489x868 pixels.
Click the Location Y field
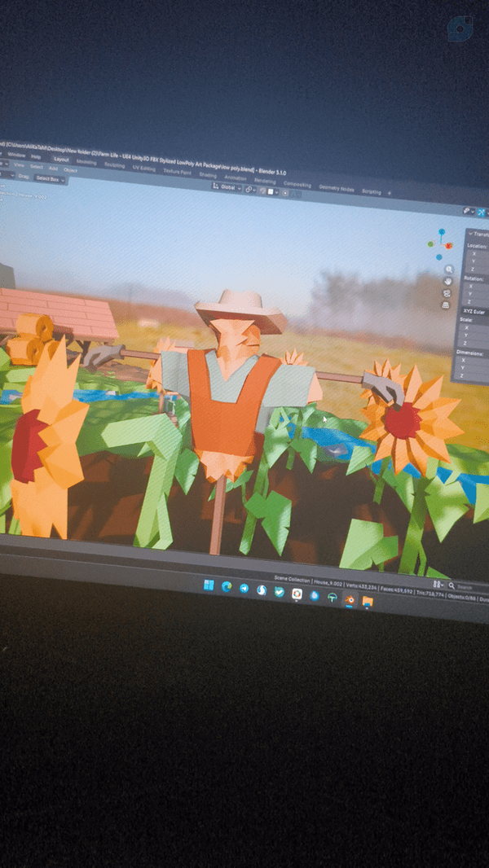(475, 261)
